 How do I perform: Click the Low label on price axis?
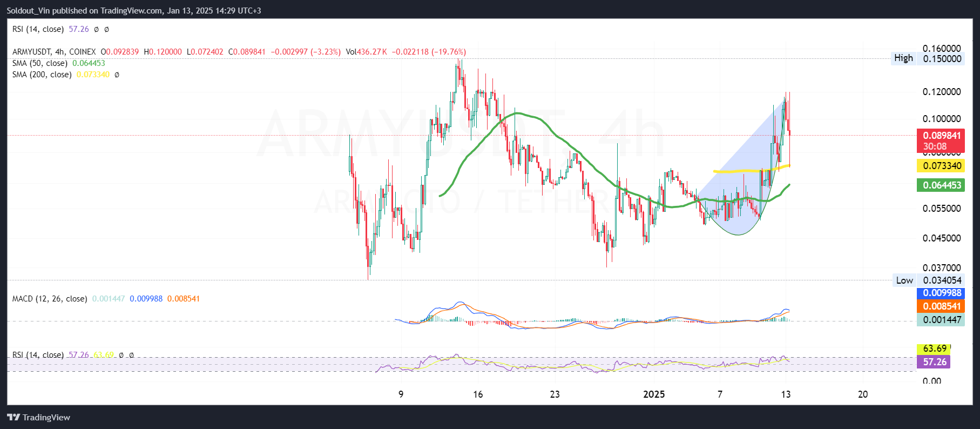pos(904,280)
